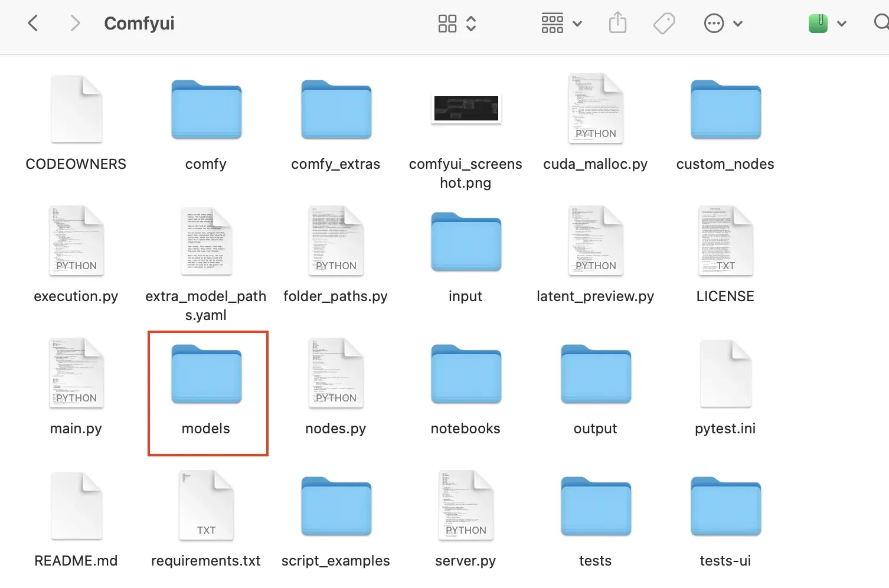
Task: Select the server.py file icon
Action: (x=466, y=505)
